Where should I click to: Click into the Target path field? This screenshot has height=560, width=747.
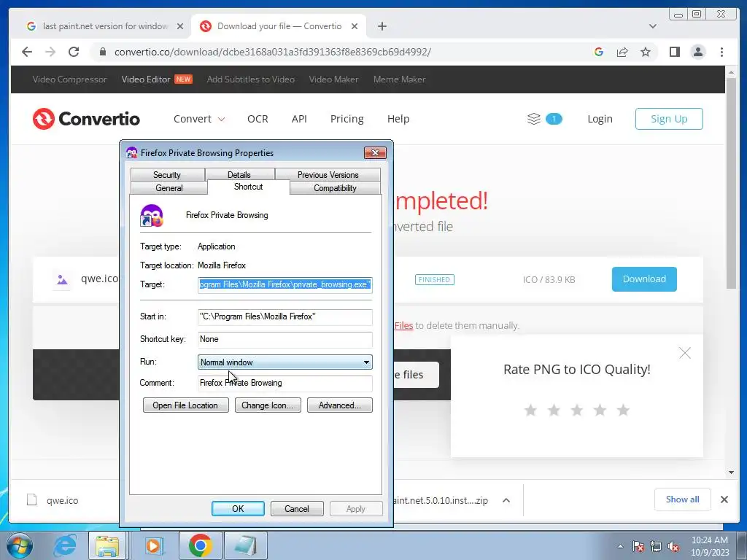[x=285, y=285]
